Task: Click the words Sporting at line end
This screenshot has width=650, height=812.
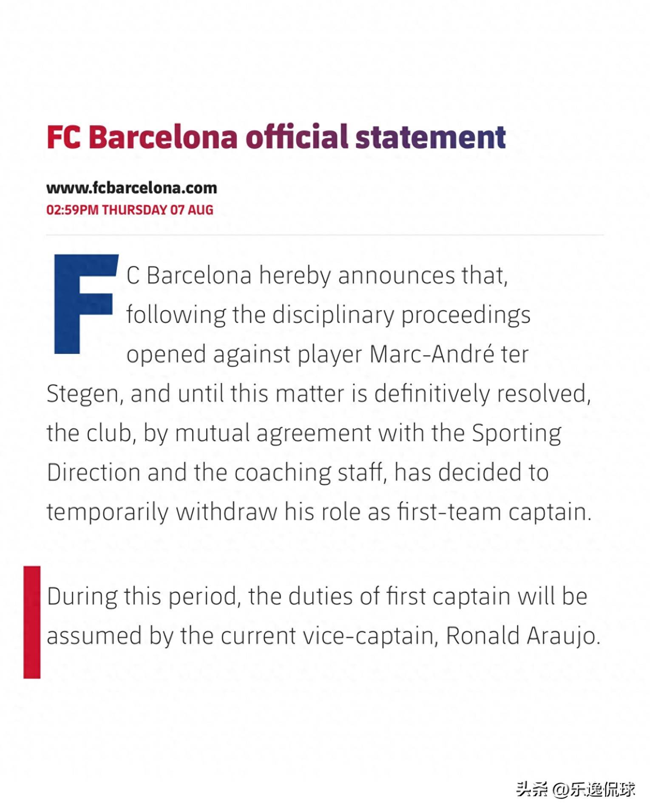Action: (517, 434)
